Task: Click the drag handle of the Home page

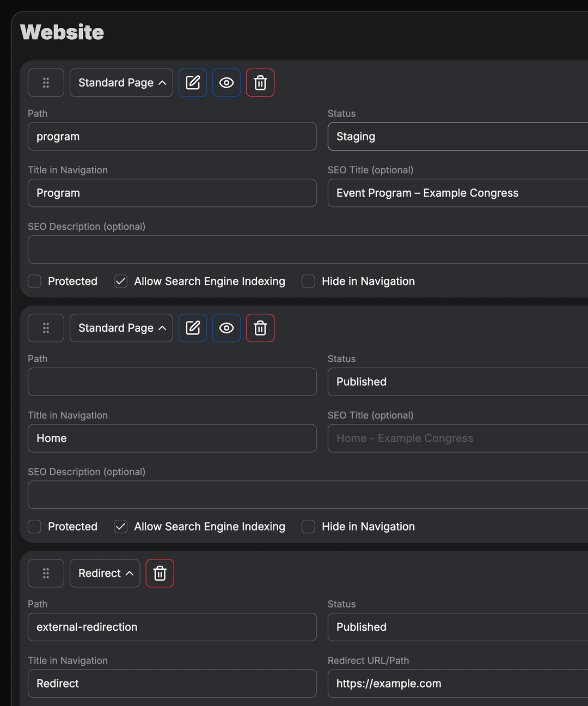Action: [x=46, y=328]
